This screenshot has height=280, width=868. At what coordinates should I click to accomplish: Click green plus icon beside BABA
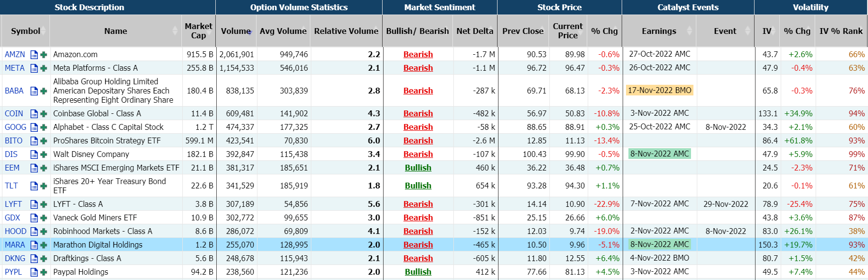[44, 91]
